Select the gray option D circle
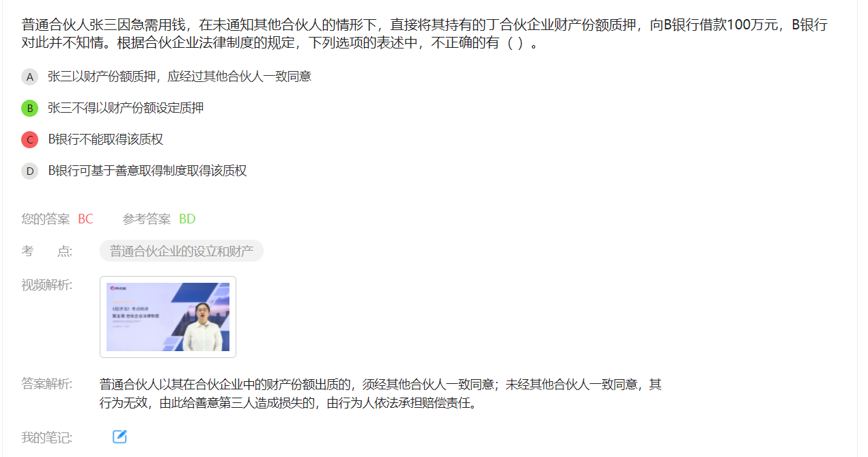Viewport: 868px width, 457px height. click(x=29, y=171)
